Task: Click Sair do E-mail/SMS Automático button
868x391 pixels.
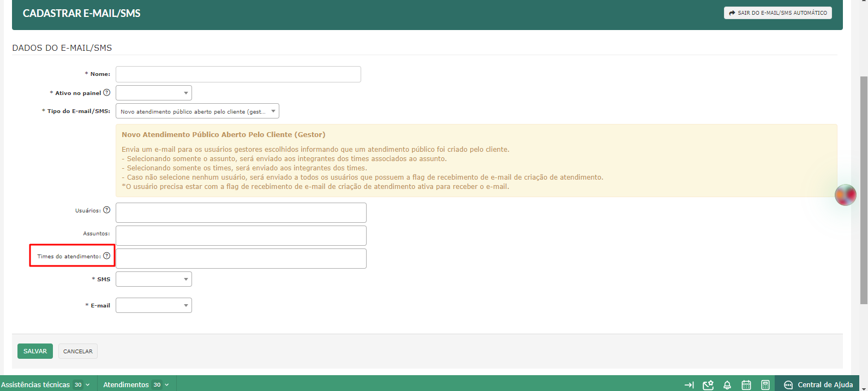Action: (x=778, y=13)
